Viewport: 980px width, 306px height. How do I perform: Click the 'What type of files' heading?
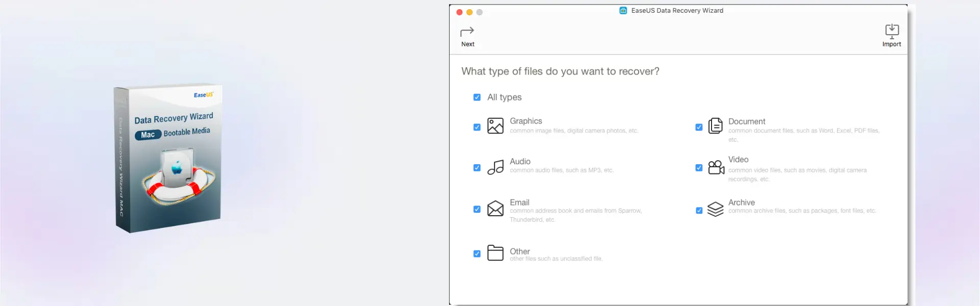[x=560, y=71]
